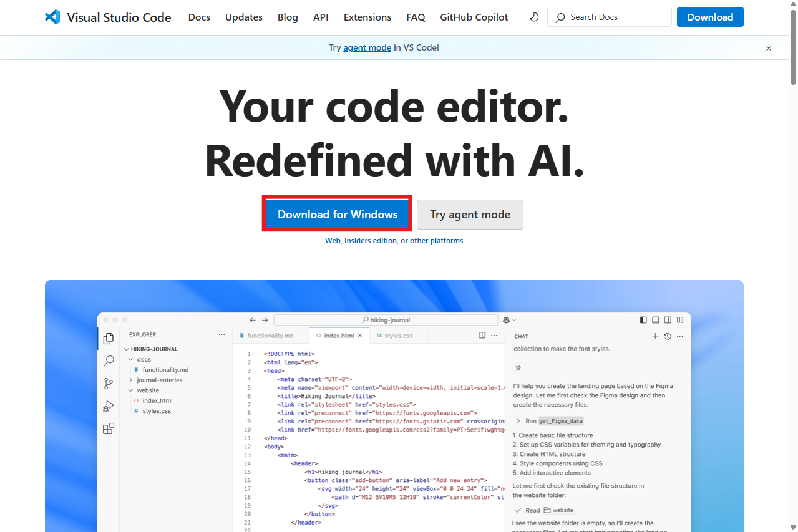The width and height of the screenshot is (798, 532).
Task: Open Source Control icon in the preview
Action: click(109, 383)
